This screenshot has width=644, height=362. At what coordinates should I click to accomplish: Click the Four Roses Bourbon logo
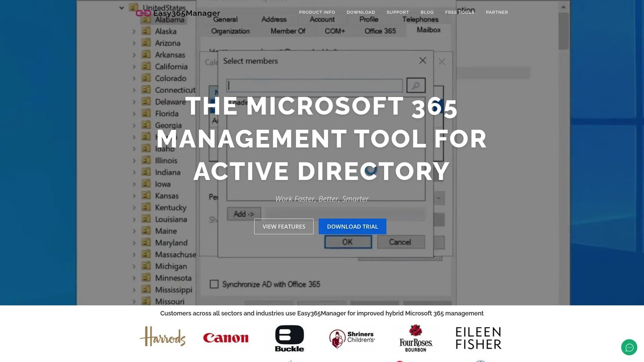click(416, 338)
